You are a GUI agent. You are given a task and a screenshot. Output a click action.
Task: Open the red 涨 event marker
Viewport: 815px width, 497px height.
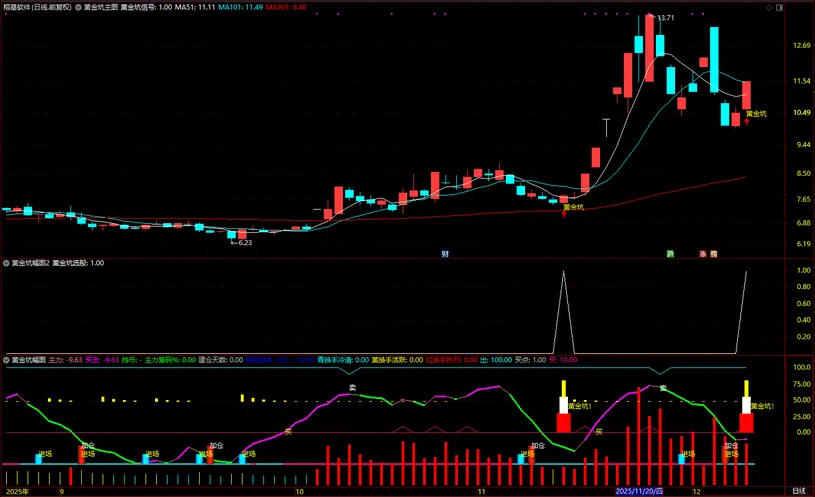(x=703, y=254)
